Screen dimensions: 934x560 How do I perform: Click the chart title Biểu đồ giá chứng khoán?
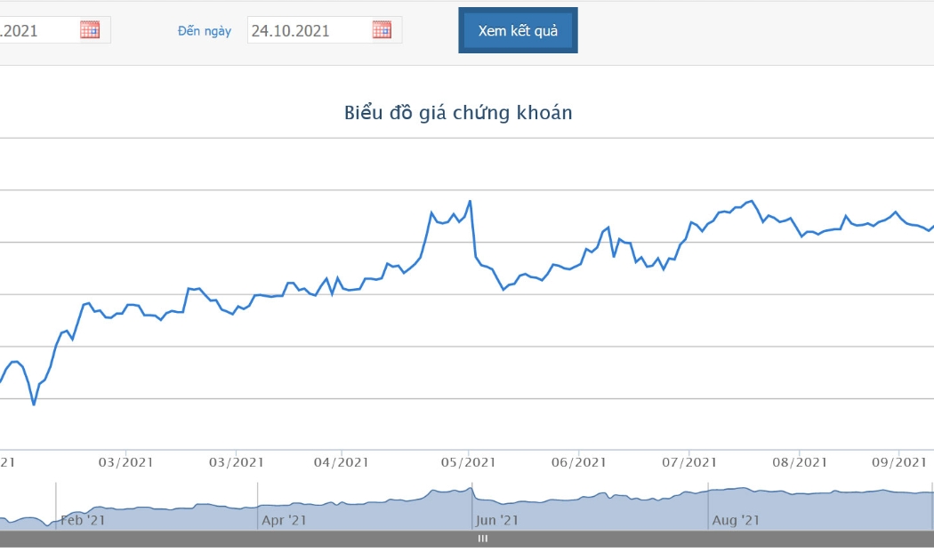[458, 113]
